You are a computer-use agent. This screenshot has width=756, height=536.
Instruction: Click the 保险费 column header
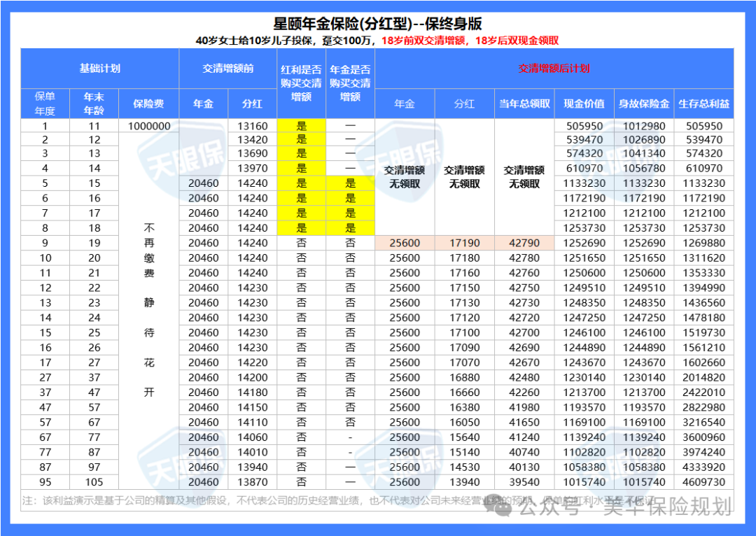[x=149, y=104]
